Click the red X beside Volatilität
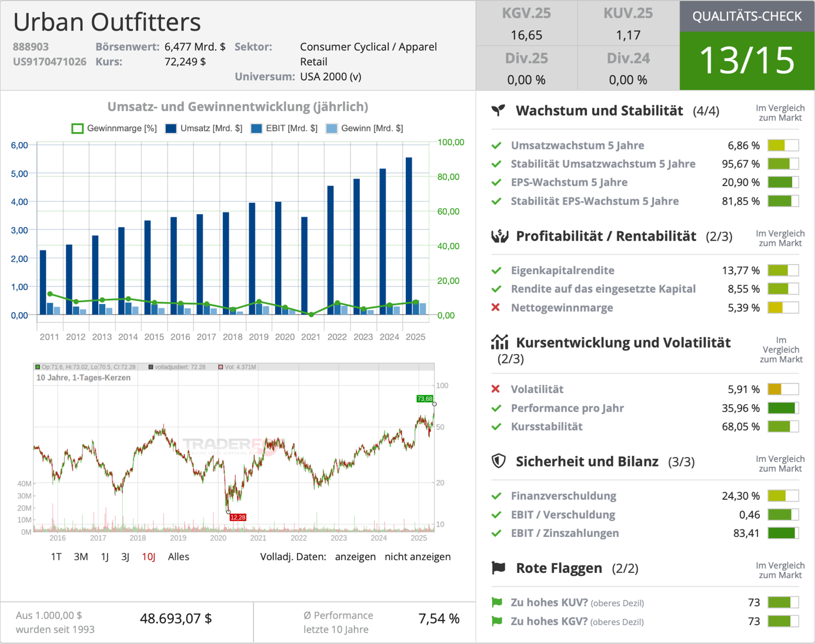 coord(496,389)
